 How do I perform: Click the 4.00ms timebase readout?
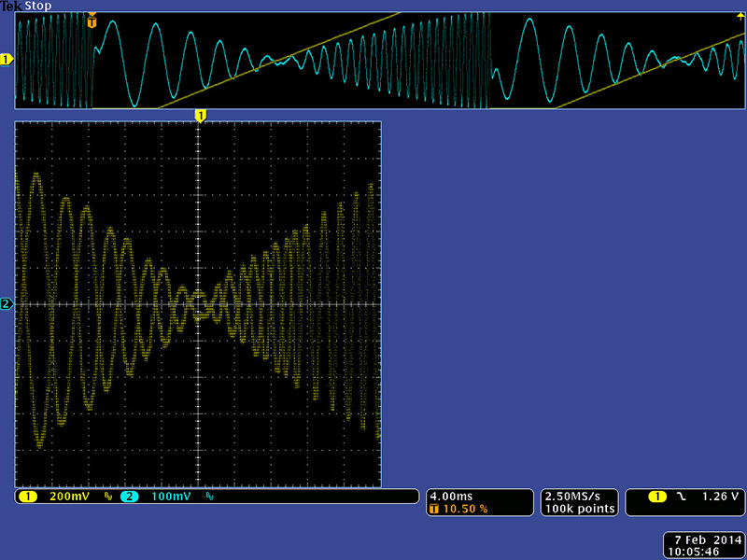pyautogui.click(x=451, y=497)
